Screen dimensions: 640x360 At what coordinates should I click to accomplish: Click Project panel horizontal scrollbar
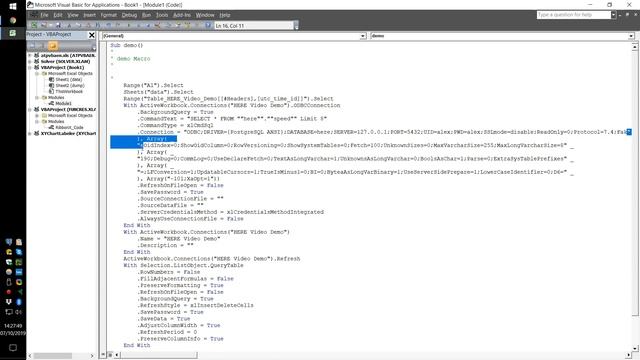52,356
